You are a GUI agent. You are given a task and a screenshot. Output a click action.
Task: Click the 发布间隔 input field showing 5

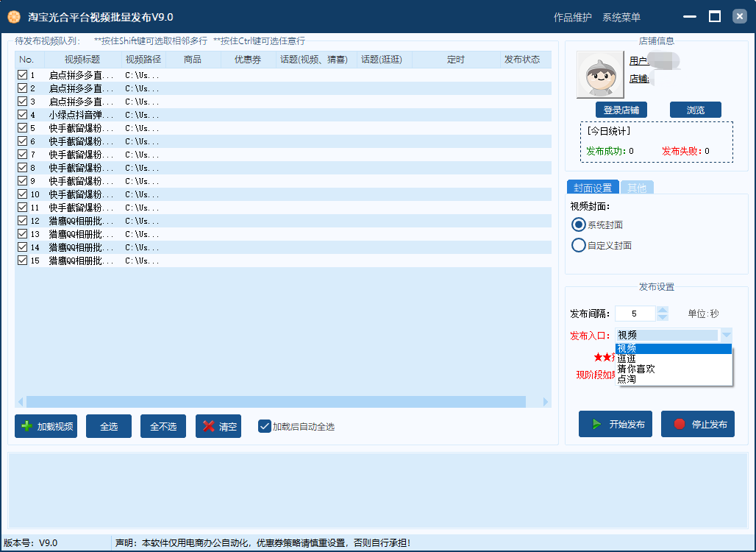pos(635,314)
